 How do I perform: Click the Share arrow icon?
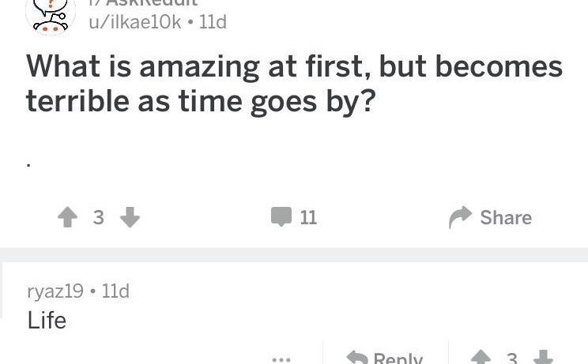pyautogui.click(x=459, y=218)
